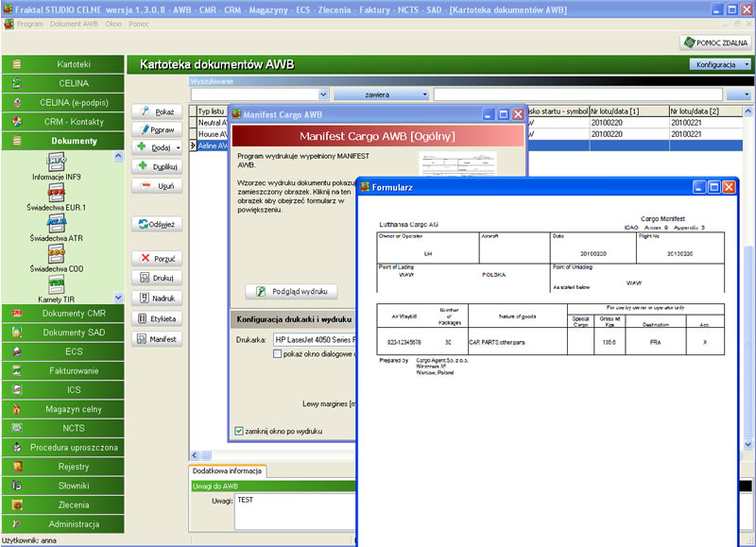The height and width of the screenshot is (547, 756).
Task: Click the Uwagi text field containing TEST
Action: click(295, 511)
